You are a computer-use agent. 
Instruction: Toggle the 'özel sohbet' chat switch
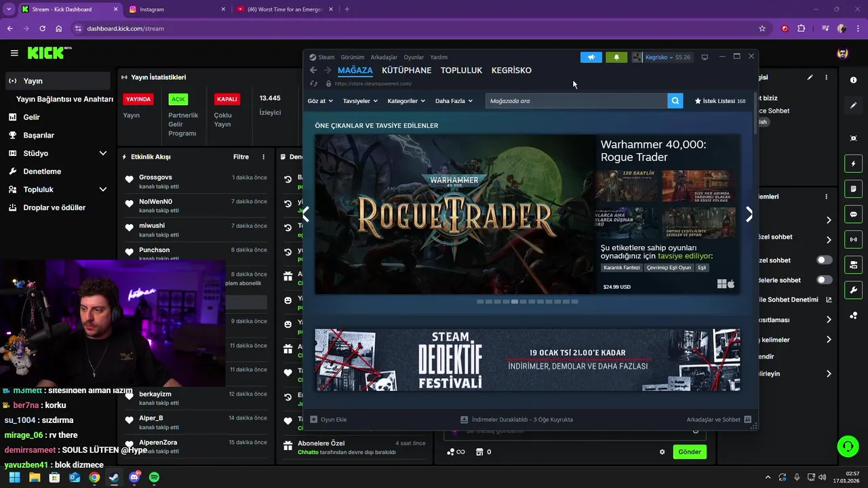point(825,260)
